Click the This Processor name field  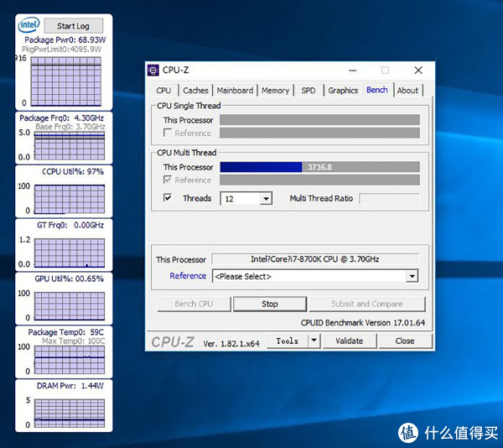click(315, 259)
